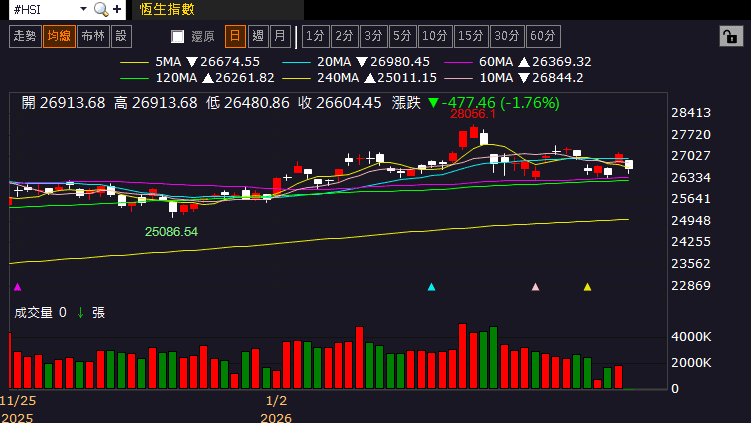Click the 開 26913.68 open price
The image size is (751, 423).
[x=63, y=103]
